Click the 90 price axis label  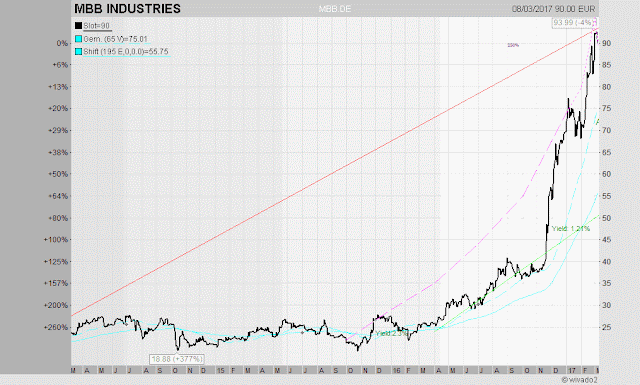tap(607, 43)
